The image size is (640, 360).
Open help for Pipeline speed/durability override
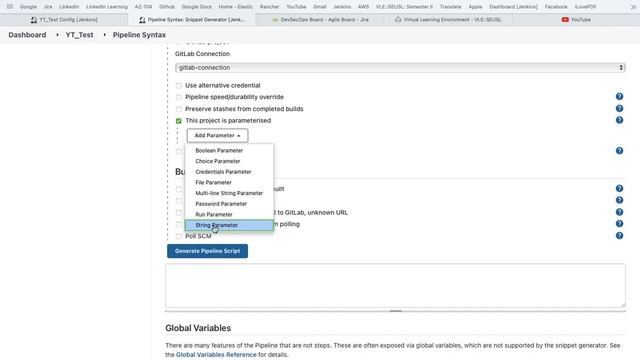click(619, 97)
